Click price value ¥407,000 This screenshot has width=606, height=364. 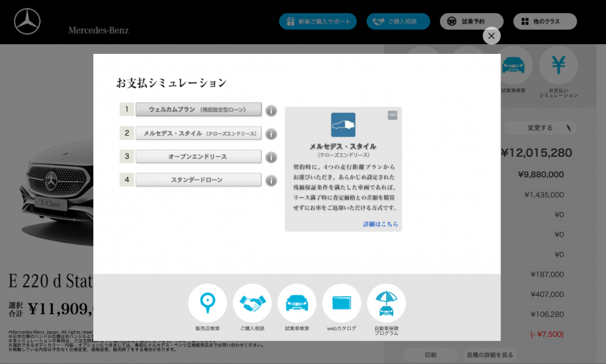tap(547, 294)
